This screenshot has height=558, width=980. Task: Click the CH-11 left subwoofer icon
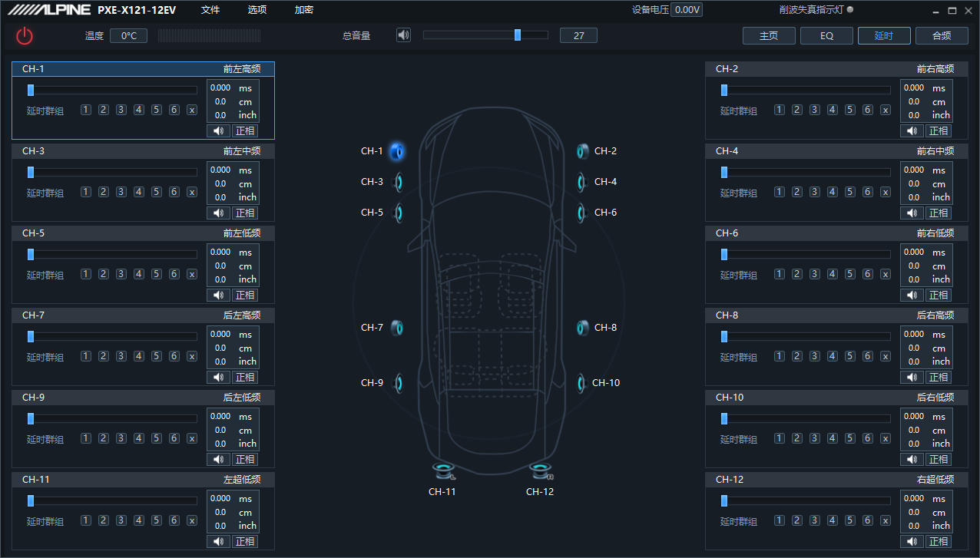(x=442, y=471)
